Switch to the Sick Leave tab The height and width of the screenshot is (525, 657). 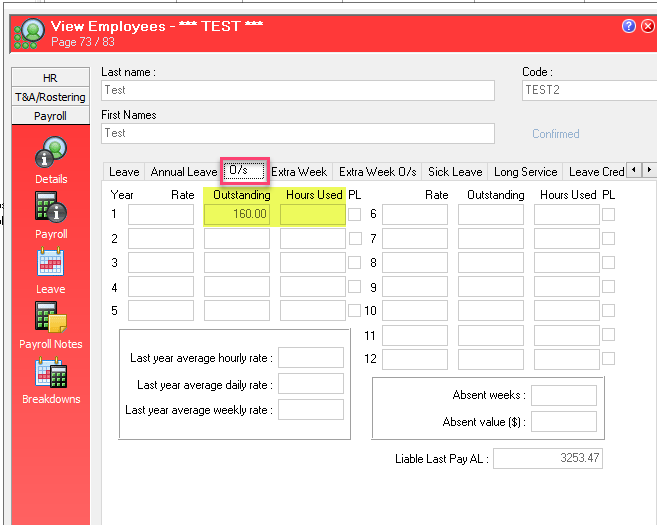(x=455, y=172)
